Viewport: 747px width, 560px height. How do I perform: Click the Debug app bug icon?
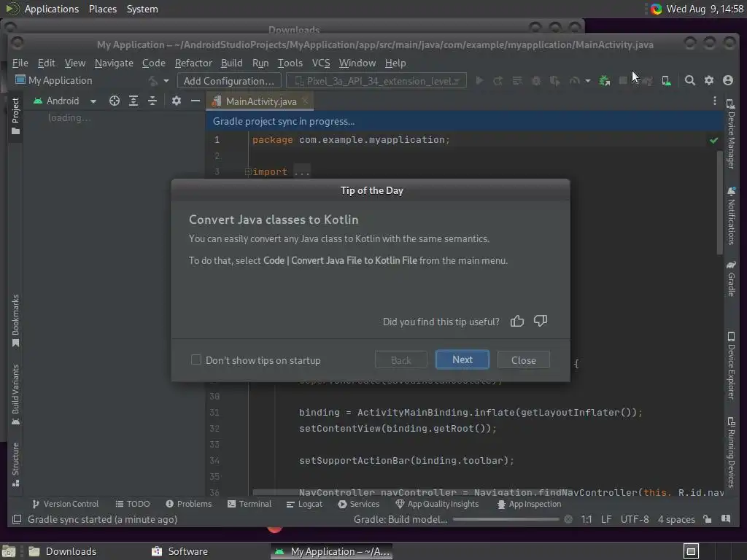point(536,81)
